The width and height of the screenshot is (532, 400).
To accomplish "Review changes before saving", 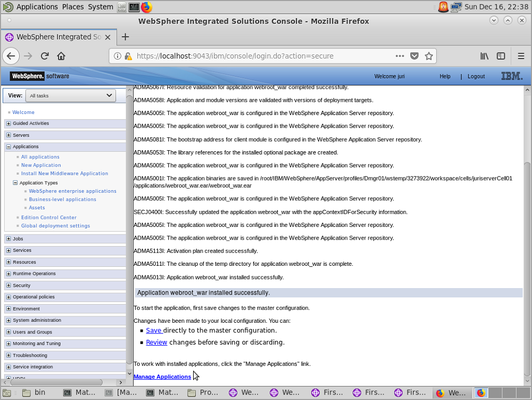I will tap(156, 342).
